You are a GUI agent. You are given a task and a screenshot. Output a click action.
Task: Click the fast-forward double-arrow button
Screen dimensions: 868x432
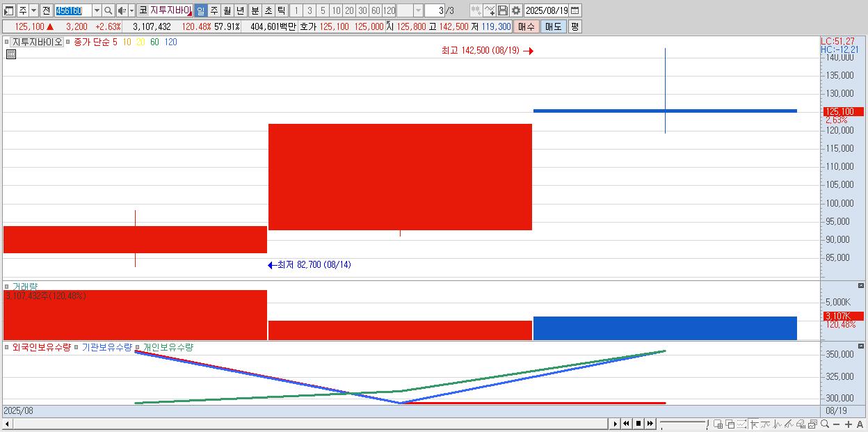(650, 424)
